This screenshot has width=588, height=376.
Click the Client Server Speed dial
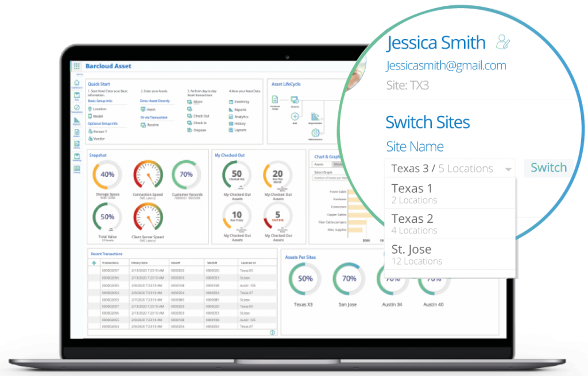148,217
